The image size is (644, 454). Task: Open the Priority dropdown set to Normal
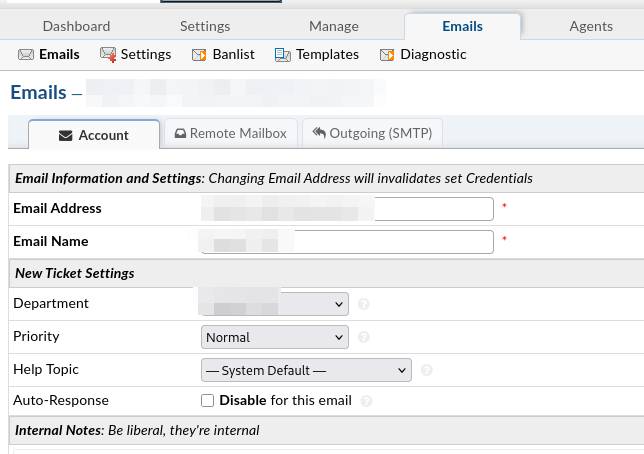click(x=275, y=338)
